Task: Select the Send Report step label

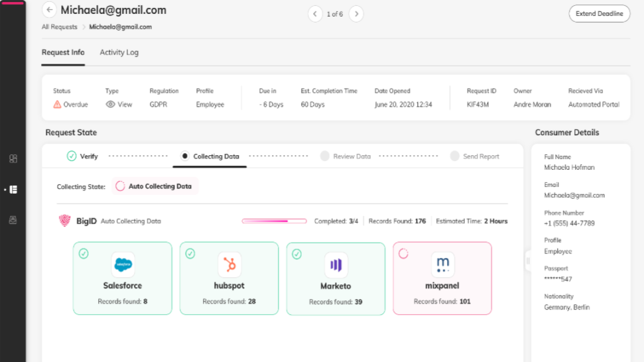Action: click(481, 156)
